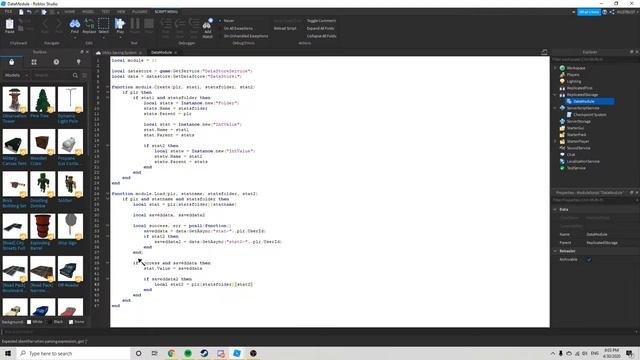Screen dimensions: 640x360
Task: Start the Play test button
Action: (120, 24)
